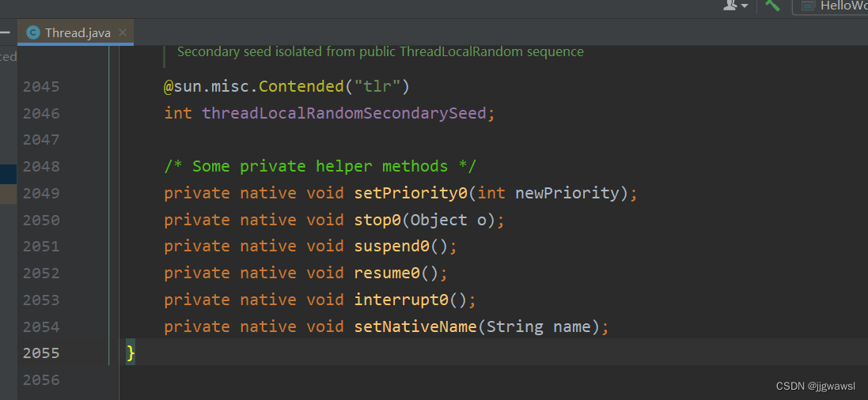Click the int keyword on line 2046
Image resolution: width=868 pixels, height=400 pixels.
(x=178, y=113)
